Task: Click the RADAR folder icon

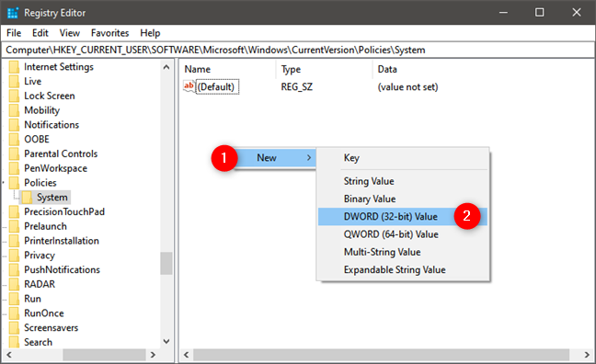Action: [x=14, y=284]
